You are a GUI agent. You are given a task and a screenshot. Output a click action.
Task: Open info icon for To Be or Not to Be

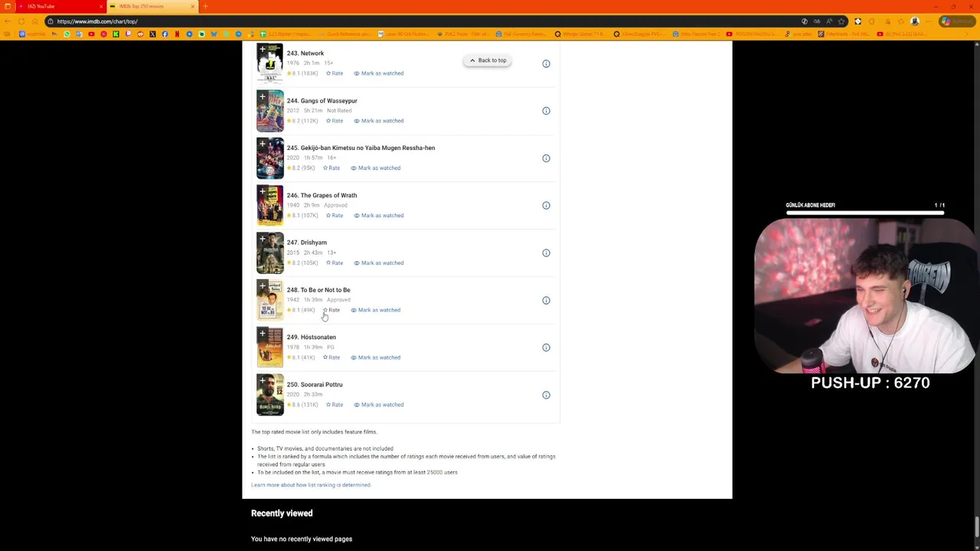pos(546,300)
